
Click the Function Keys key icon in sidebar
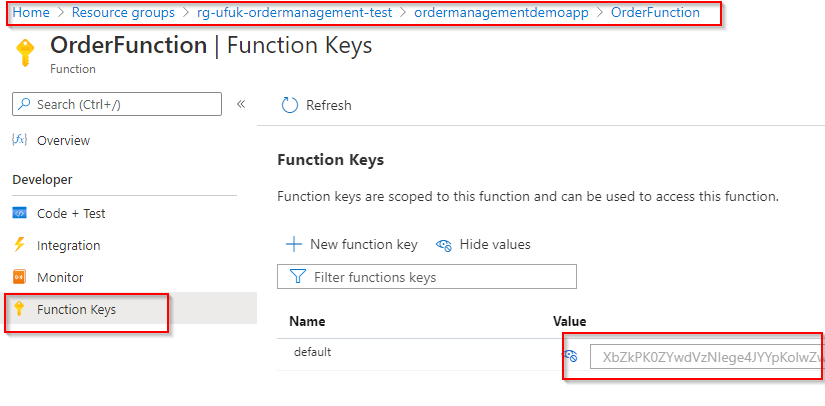[19, 309]
